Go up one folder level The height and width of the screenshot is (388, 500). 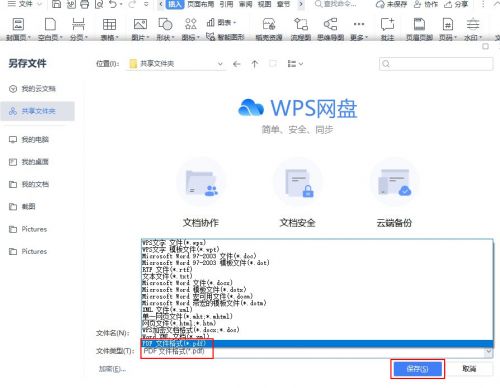pos(255,64)
